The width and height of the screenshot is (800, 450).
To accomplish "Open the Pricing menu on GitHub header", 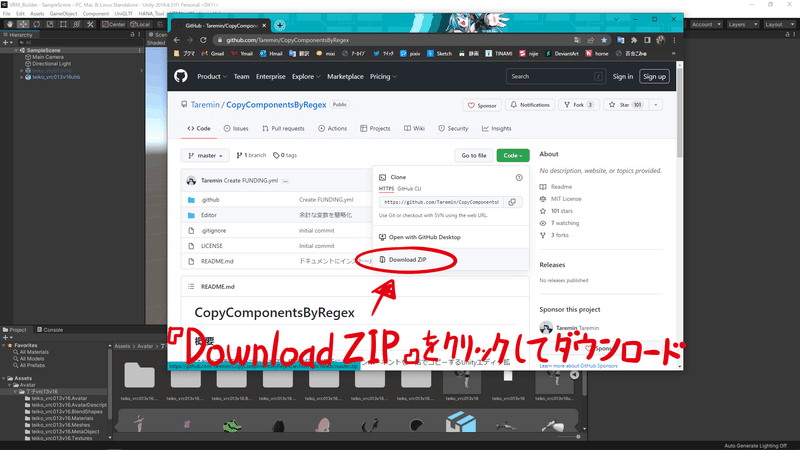I will (383, 77).
